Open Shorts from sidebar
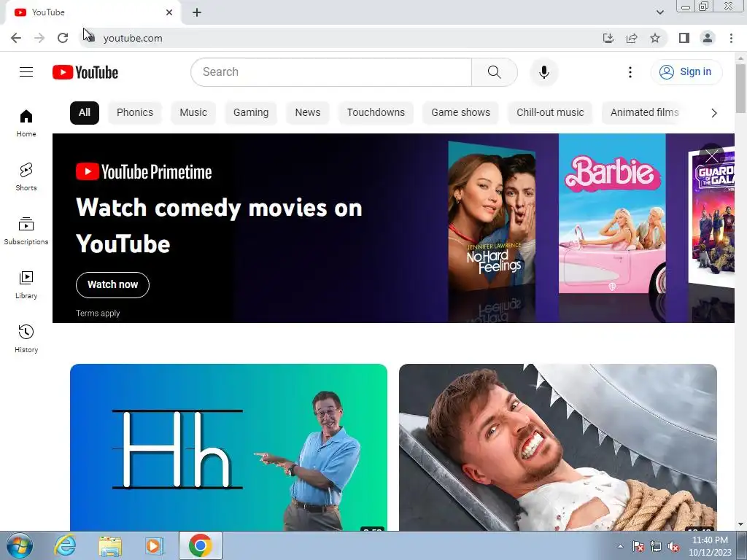Screen dimensions: 747x560 point(26,176)
